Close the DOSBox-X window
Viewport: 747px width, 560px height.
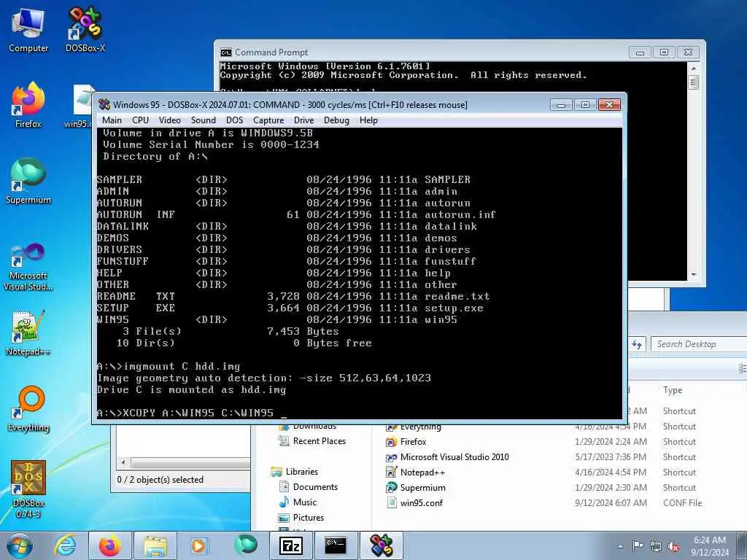[x=609, y=105]
